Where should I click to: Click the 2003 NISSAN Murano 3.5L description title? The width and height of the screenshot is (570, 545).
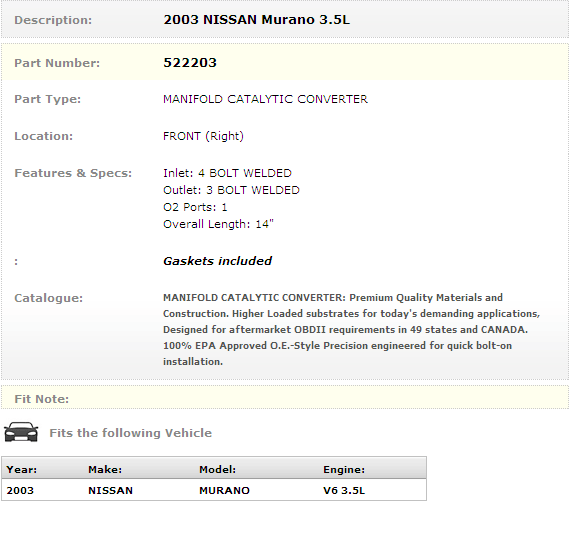tap(256, 20)
